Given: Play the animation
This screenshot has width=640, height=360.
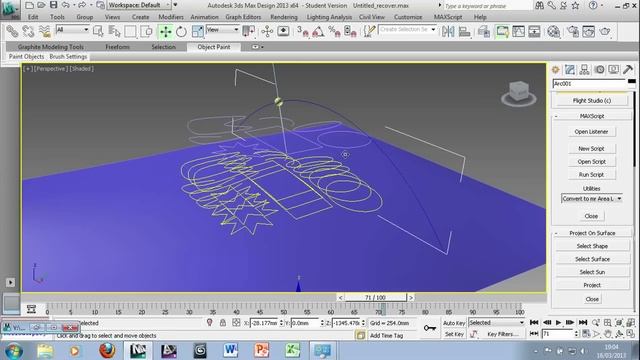Looking at the screenshot, I should [558, 322].
